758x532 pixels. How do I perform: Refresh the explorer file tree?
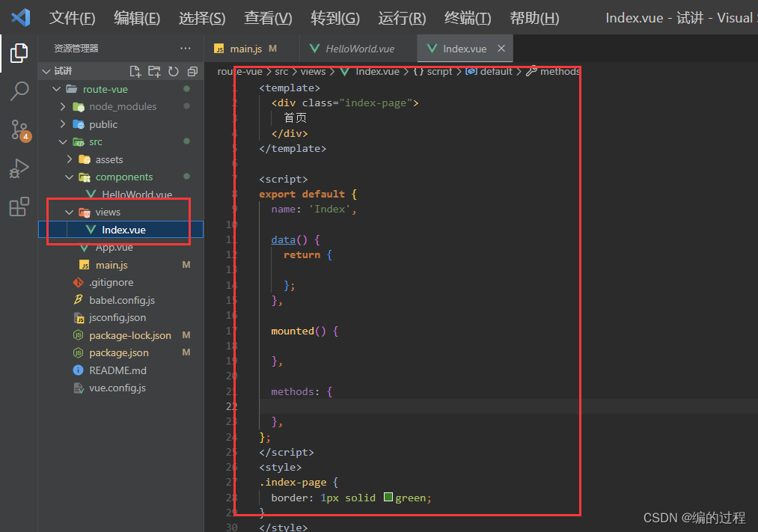[x=173, y=72]
